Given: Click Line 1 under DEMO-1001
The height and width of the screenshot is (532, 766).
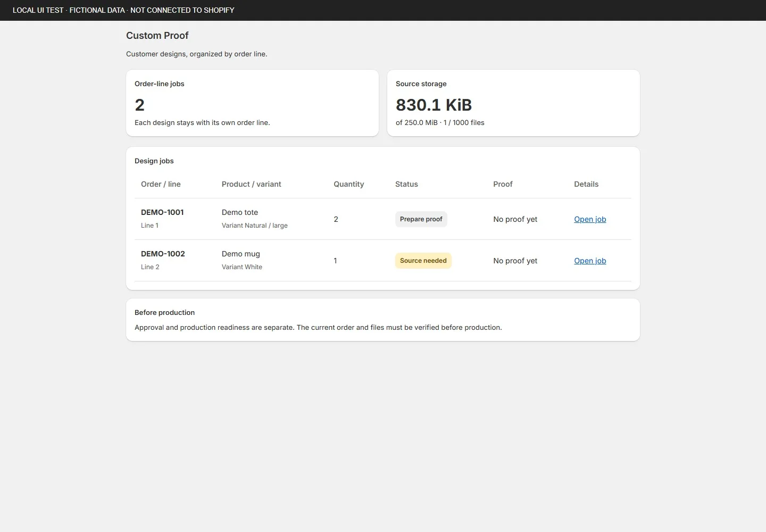Looking at the screenshot, I should point(149,226).
